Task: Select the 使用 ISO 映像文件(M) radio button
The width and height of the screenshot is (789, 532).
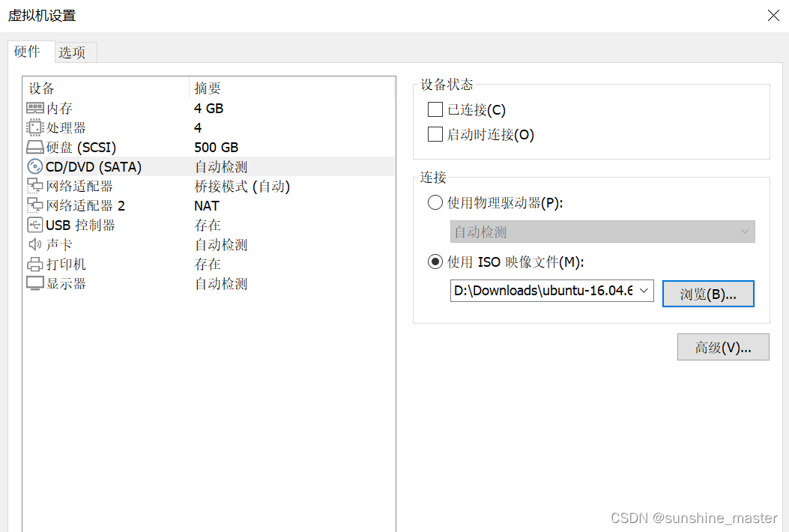Action: [435, 261]
